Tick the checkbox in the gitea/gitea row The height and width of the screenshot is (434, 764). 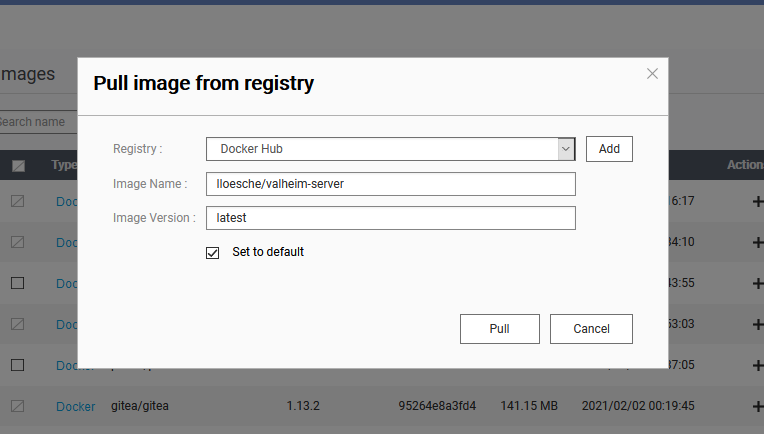pos(17,406)
